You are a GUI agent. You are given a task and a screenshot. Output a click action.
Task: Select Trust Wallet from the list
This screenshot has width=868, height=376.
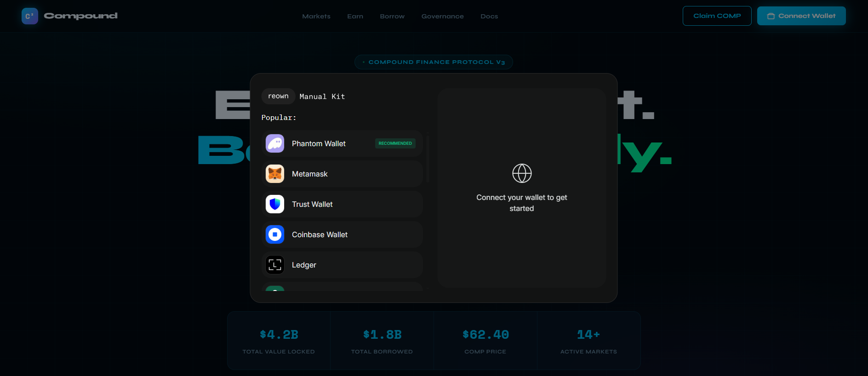[x=342, y=204]
